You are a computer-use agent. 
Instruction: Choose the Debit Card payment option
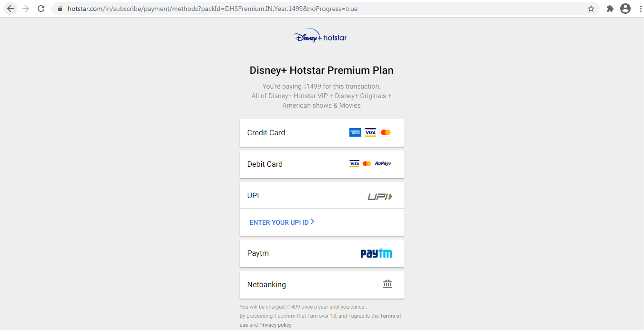322,164
